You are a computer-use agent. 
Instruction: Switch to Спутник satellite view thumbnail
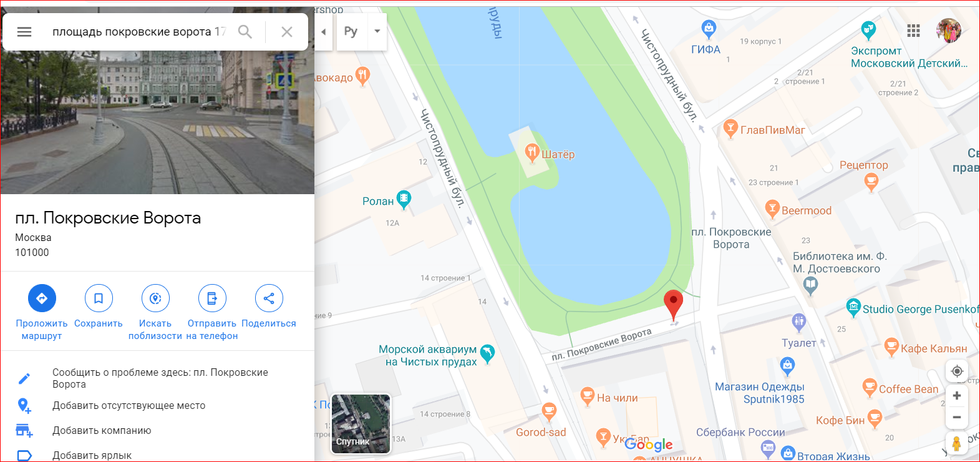tap(361, 423)
